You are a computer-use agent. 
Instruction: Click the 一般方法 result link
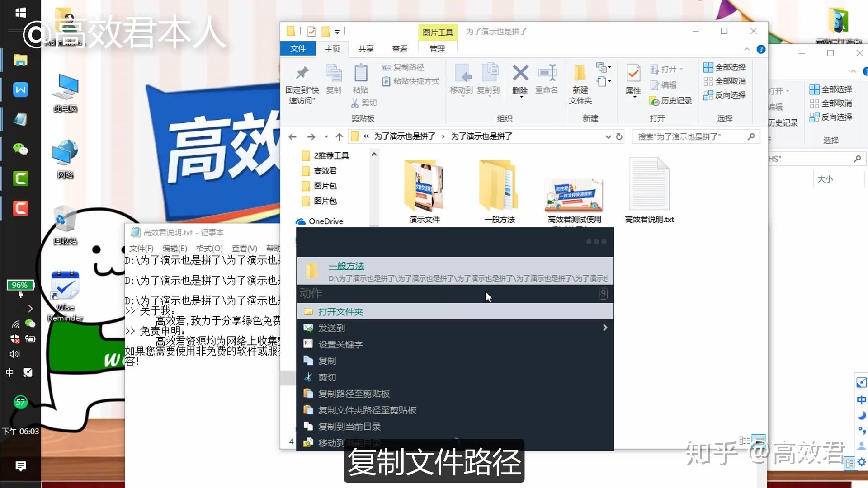[346, 266]
